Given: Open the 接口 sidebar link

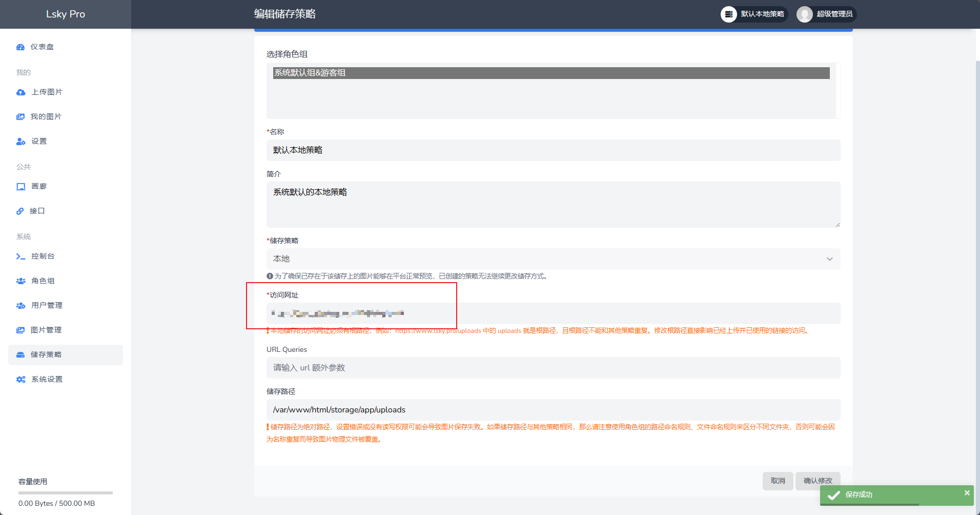Looking at the screenshot, I should (x=66, y=211).
